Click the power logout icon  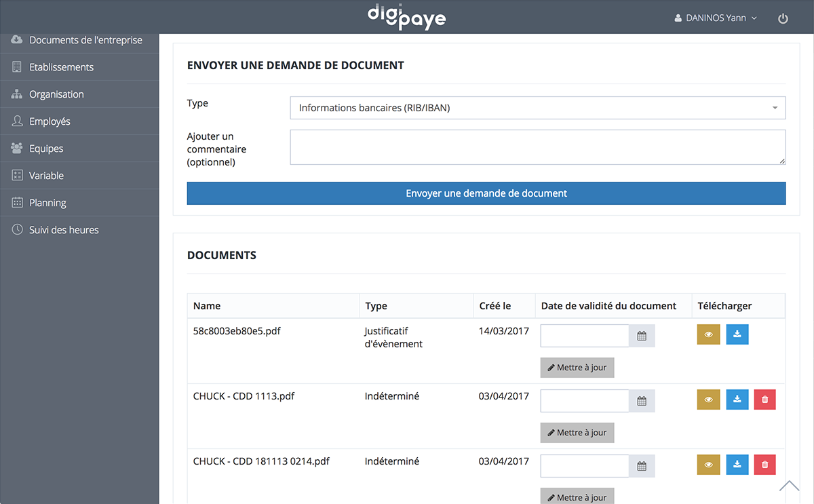tap(783, 18)
